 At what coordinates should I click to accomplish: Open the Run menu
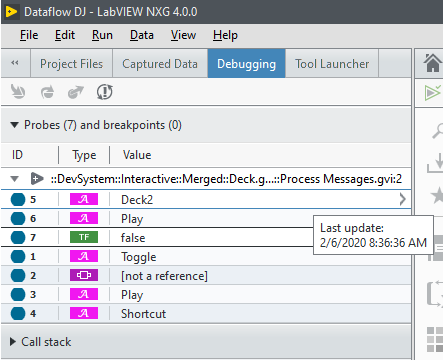102,35
